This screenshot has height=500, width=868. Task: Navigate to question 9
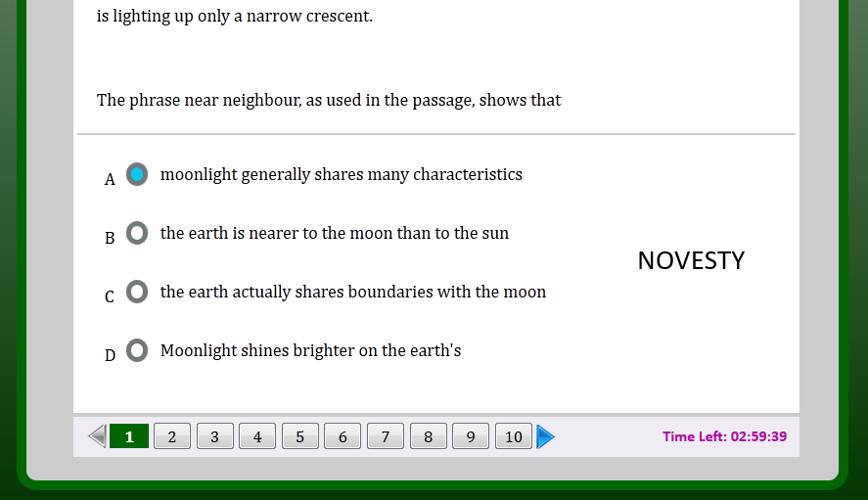click(471, 436)
